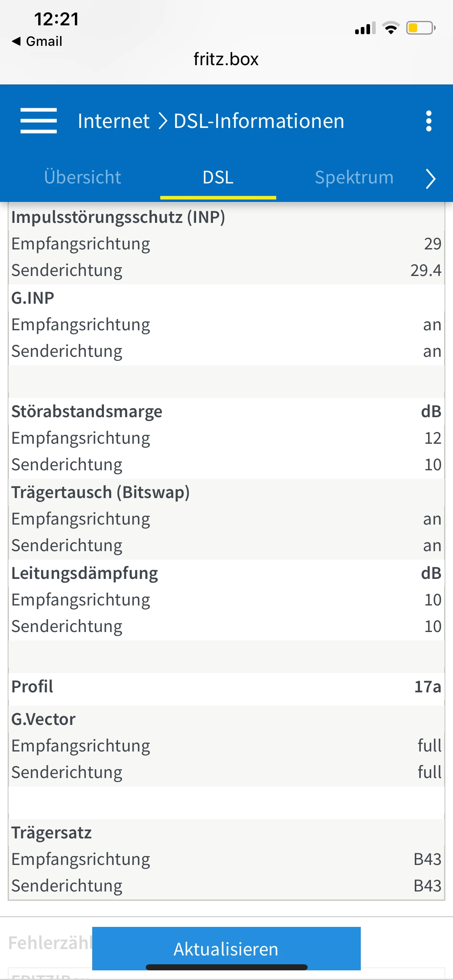Image resolution: width=453 pixels, height=980 pixels.
Task: Switch to the Übersicht tab
Action: (83, 177)
